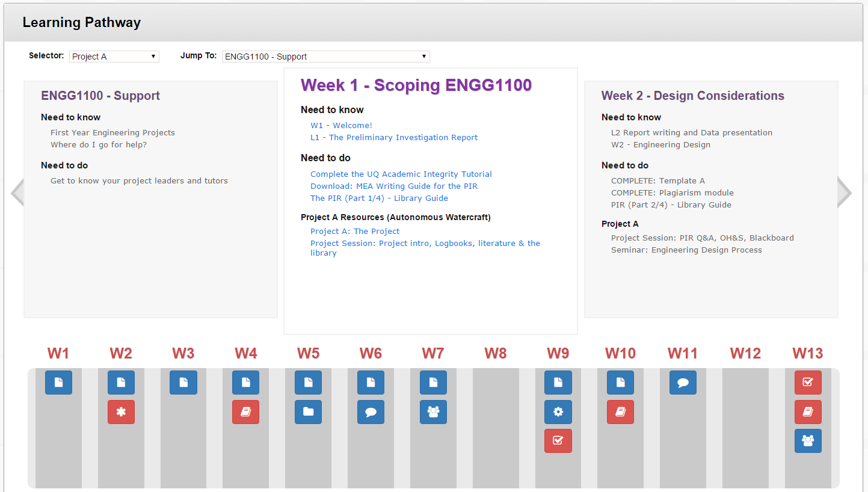Click Seminar: Engineering Design Process text
The height and width of the screenshot is (492, 868).
coord(686,250)
